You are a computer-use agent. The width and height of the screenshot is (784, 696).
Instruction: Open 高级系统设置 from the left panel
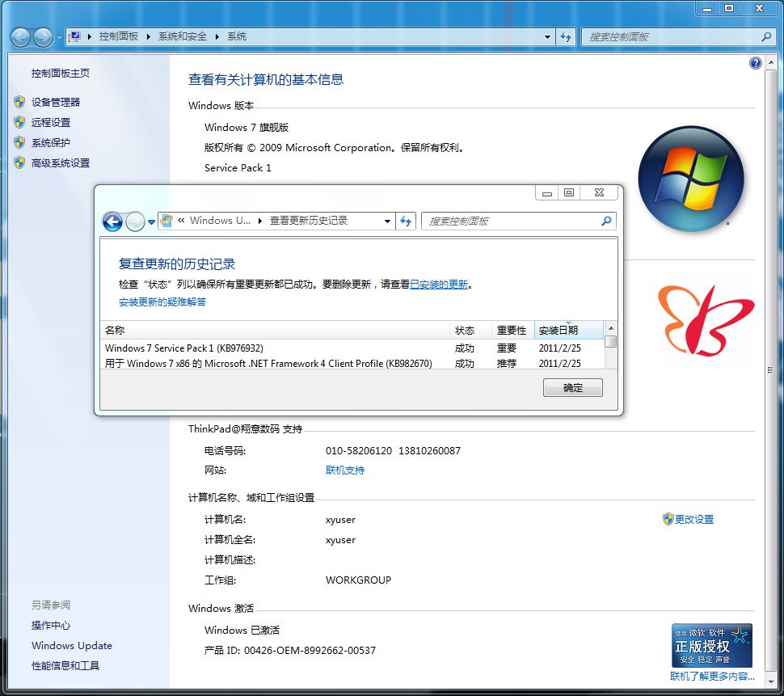[x=61, y=162]
